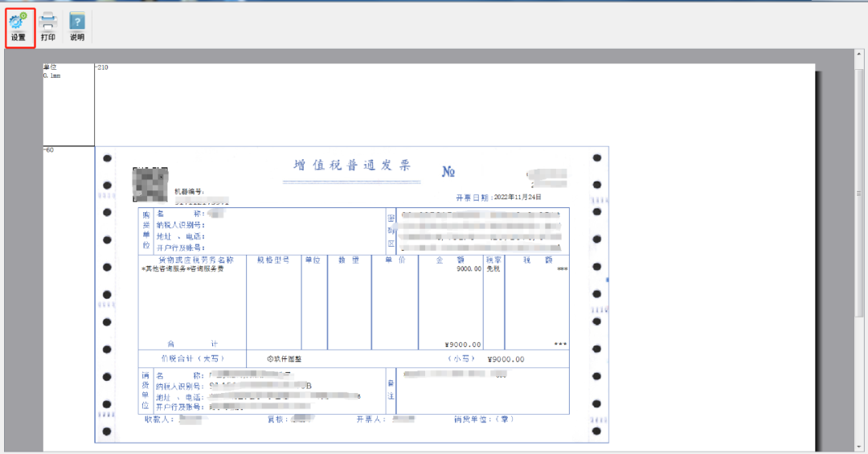868x454 pixels.
Task: Open the 设置 (Settings) tool
Action: click(18, 27)
